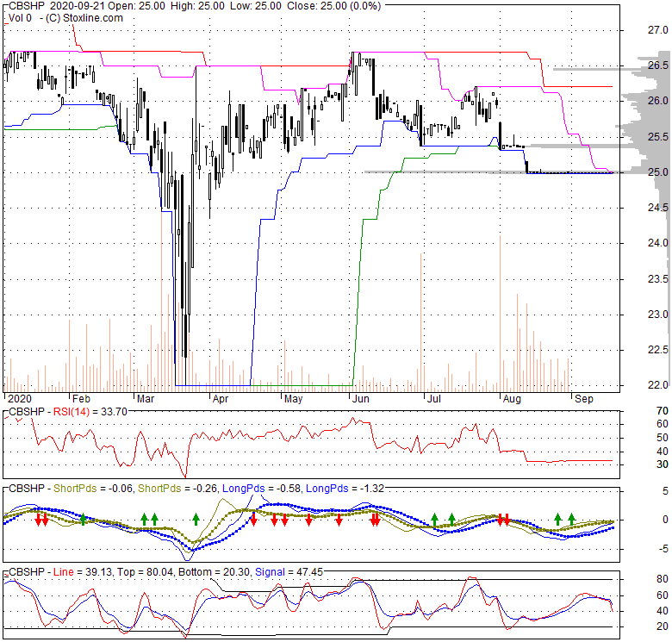This screenshot has height=642, width=672.
Task: Click the 23.0 price axis label
Action: 658,315
